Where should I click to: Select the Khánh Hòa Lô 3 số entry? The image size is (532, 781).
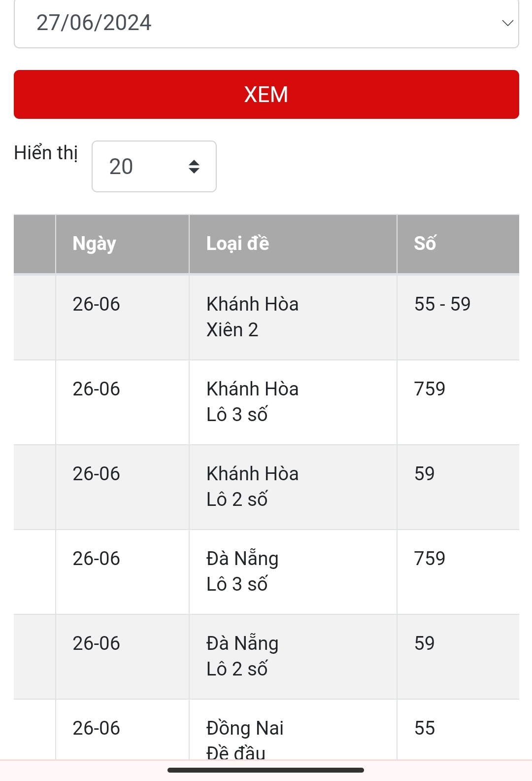click(252, 402)
